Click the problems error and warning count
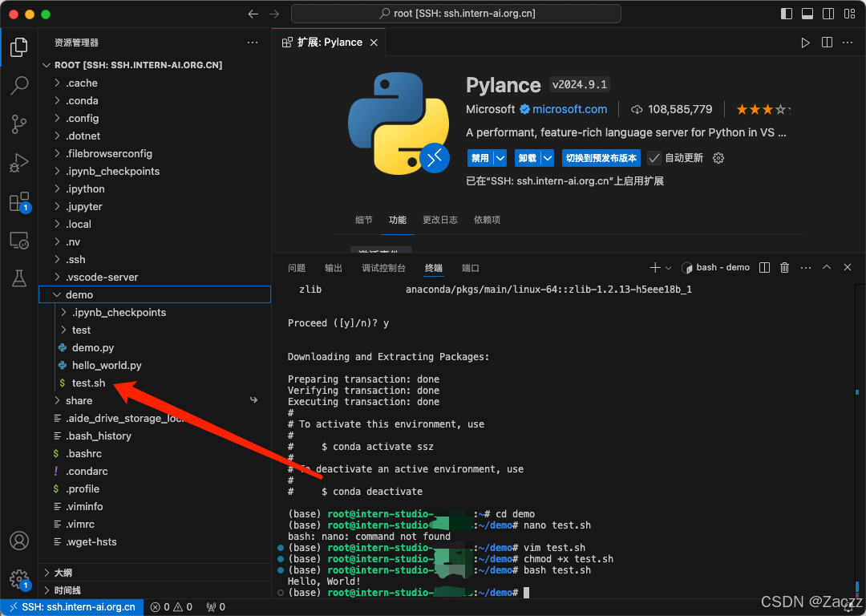This screenshot has height=616, width=866. pos(172,607)
